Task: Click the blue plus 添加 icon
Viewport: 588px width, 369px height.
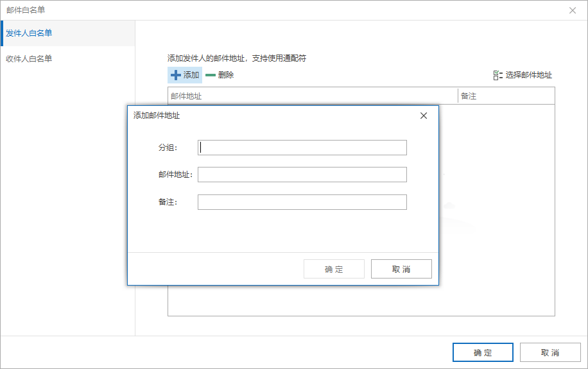Action: coord(175,75)
